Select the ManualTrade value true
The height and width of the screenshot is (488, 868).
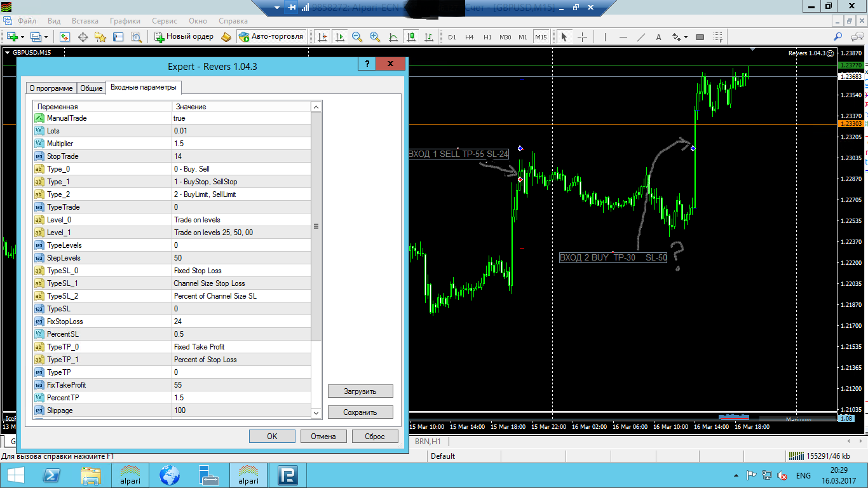coord(241,118)
